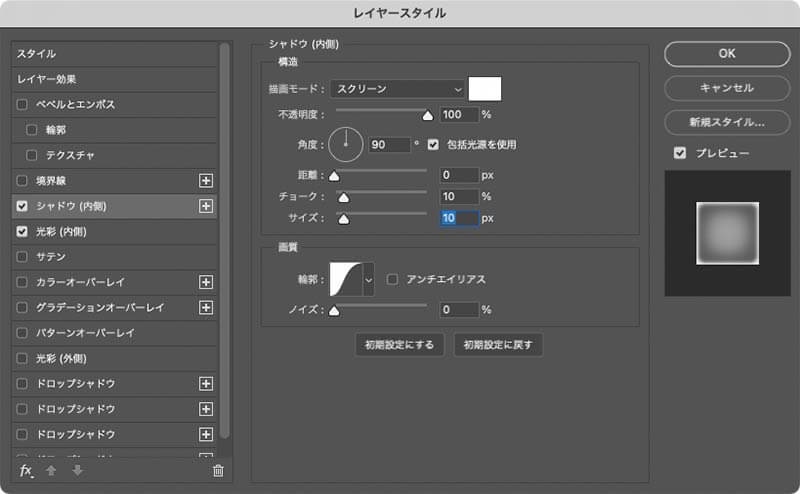Click the サイズ px value field

(460, 218)
